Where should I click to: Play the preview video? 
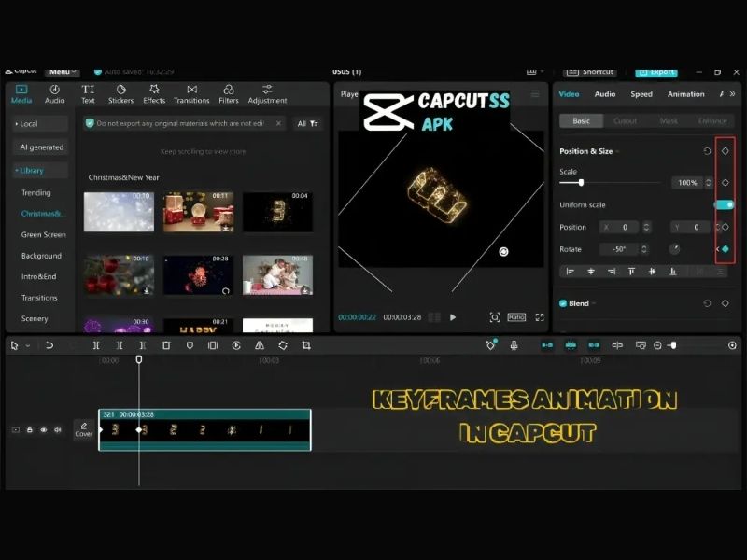453,317
